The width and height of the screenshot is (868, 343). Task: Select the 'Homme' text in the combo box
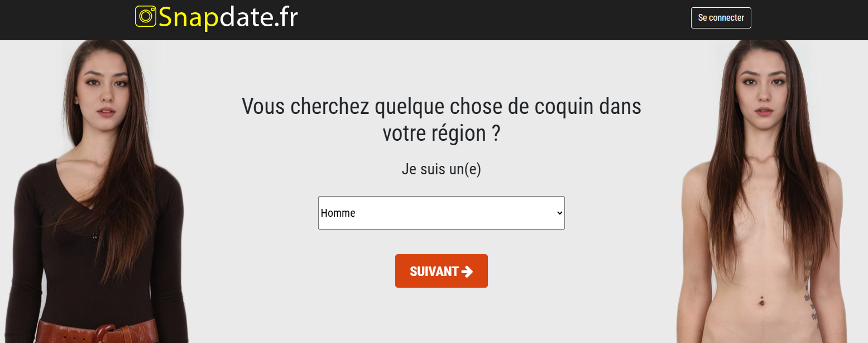tap(338, 213)
